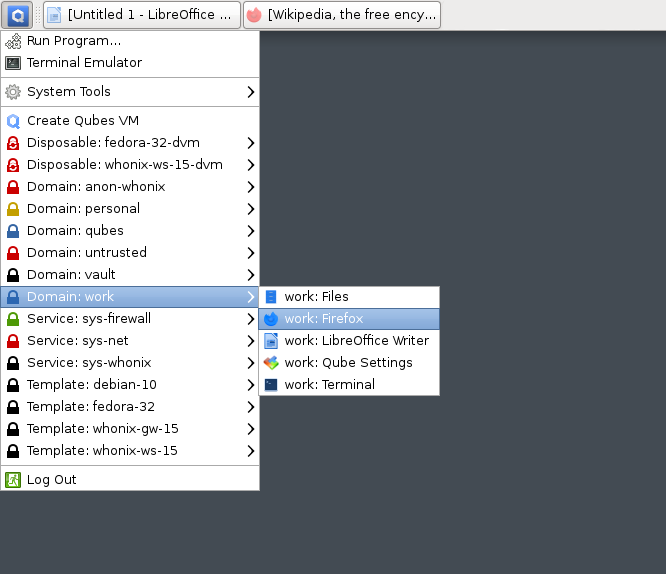This screenshot has height=574, width=666.
Task: Select Disposable: whonix-ws-15-dvm entry
Action: click(x=124, y=165)
